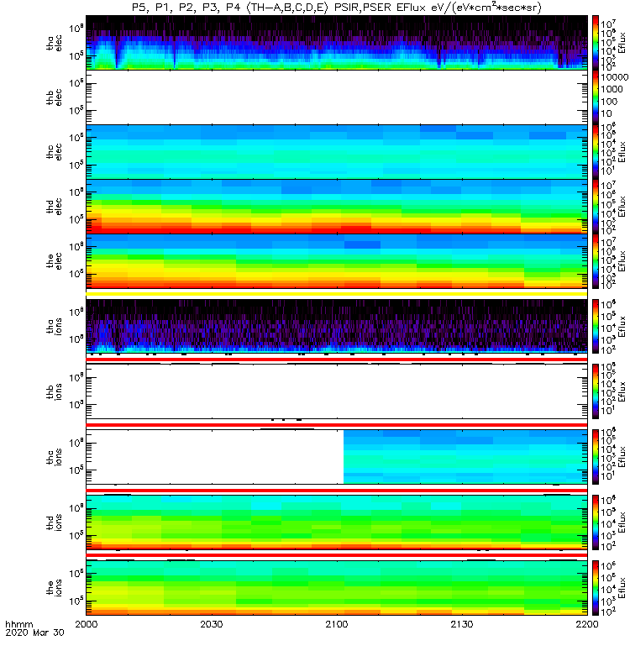This screenshot has height=672, width=630.
Task: Click the 'tha elec' panel label
Action: (54, 43)
